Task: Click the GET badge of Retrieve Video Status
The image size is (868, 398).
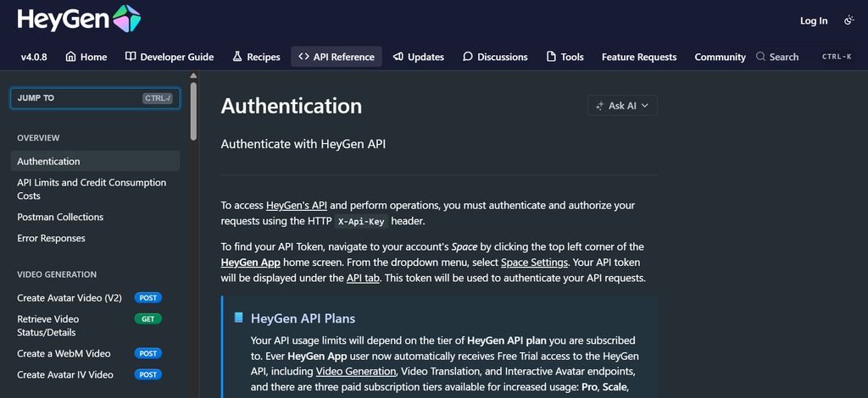Action: (x=147, y=319)
